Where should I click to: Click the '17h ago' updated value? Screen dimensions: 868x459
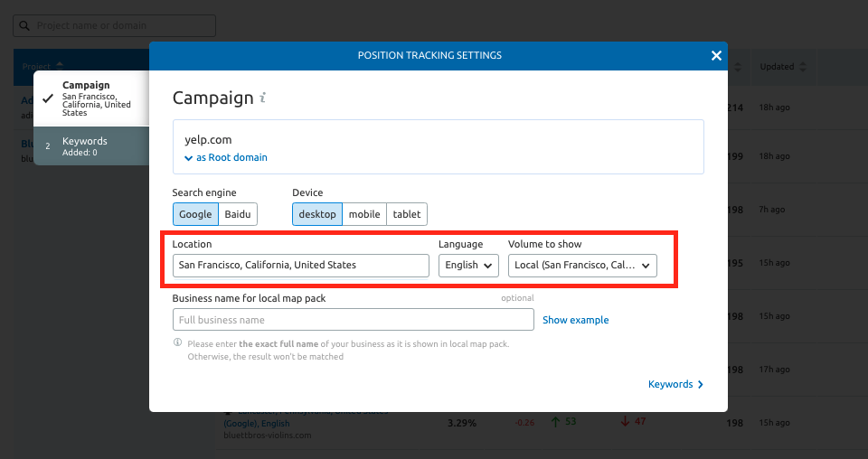coord(774,370)
